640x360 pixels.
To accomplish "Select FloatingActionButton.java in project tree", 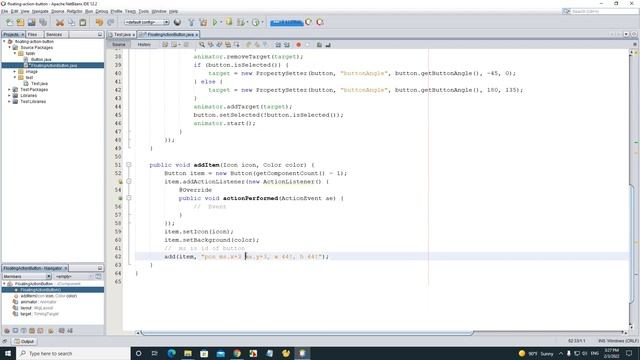I will pyautogui.click(x=54, y=65).
